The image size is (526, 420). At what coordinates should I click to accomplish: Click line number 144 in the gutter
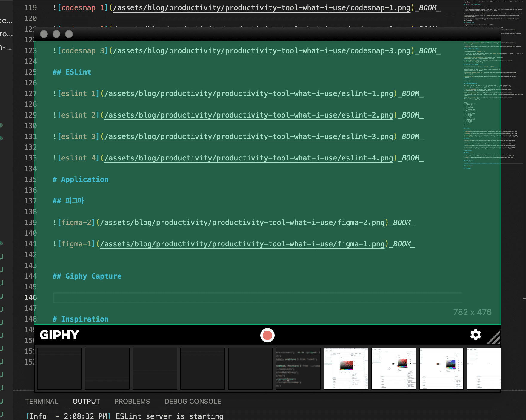[x=30, y=276]
